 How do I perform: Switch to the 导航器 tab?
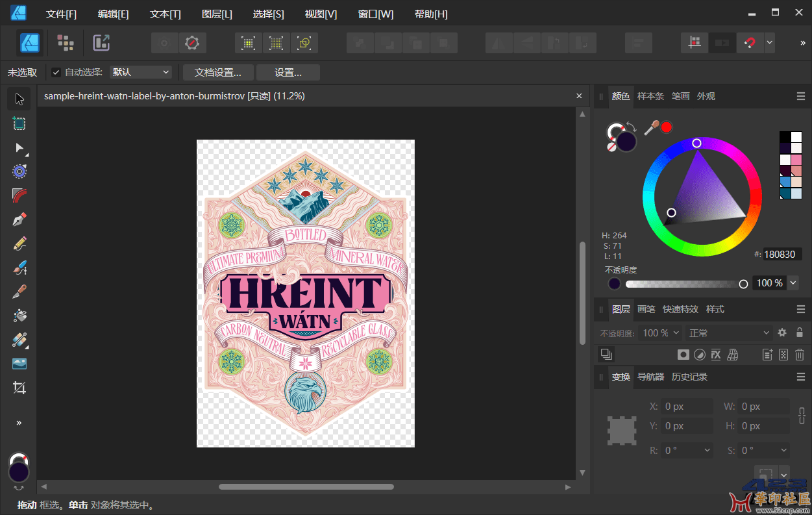click(650, 377)
